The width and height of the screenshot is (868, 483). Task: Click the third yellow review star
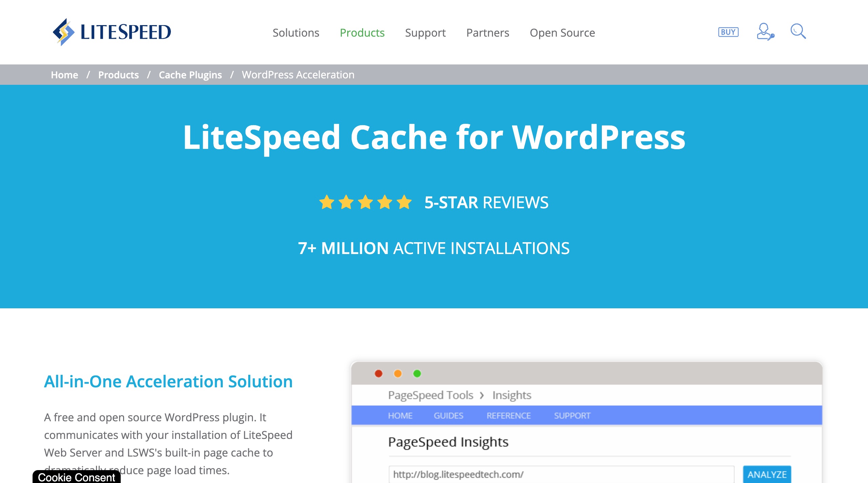366,202
